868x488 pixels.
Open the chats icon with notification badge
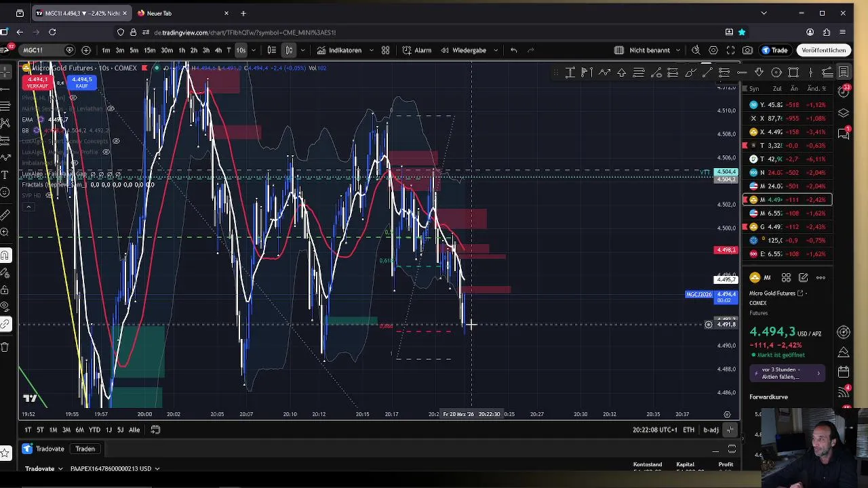point(844,133)
